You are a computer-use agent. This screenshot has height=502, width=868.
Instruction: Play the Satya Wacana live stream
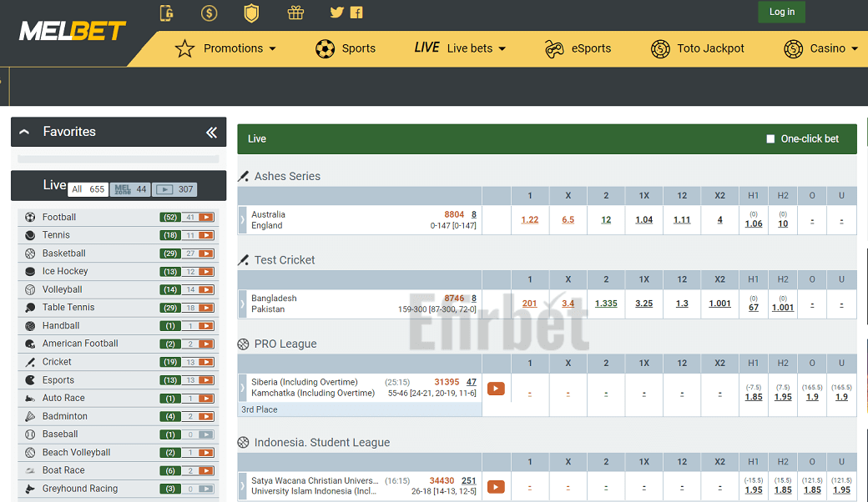tap(496, 486)
